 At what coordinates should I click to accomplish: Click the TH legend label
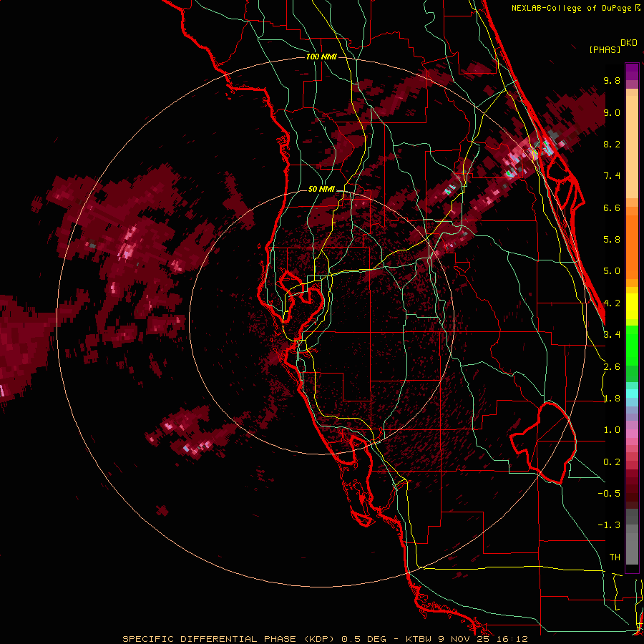(x=615, y=557)
